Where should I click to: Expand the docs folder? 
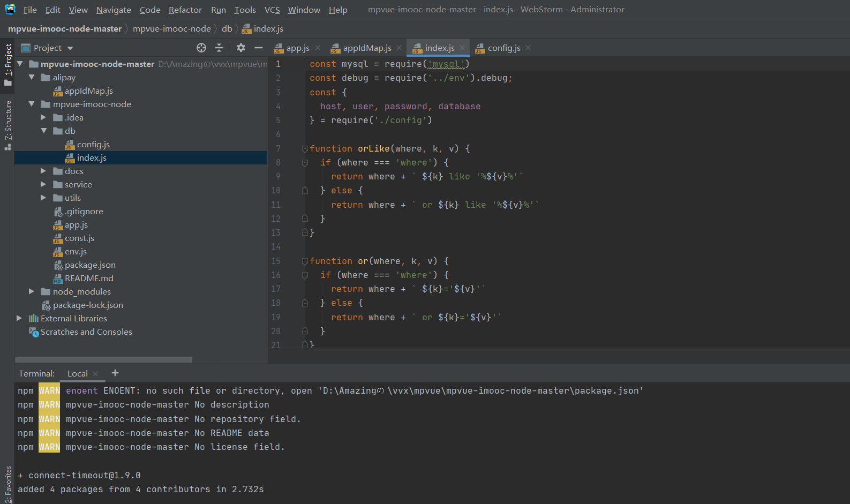pyautogui.click(x=43, y=171)
